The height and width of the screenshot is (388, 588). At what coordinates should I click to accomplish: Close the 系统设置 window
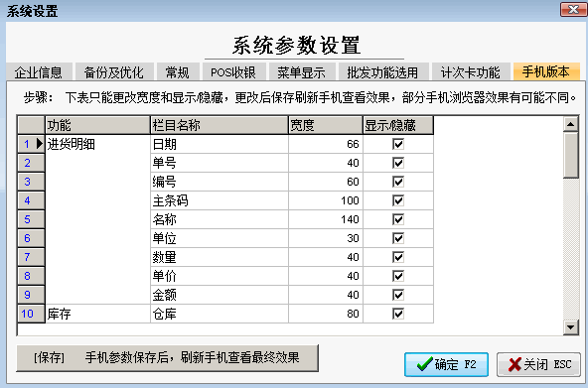[x=573, y=9]
